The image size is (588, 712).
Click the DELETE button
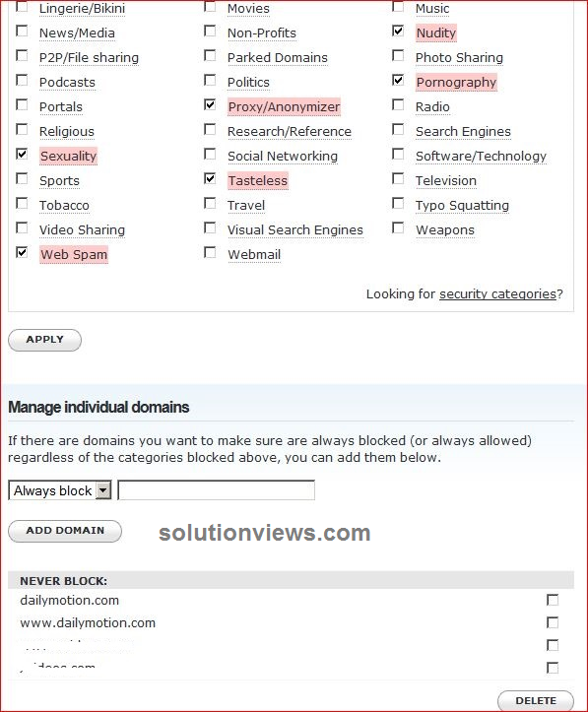click(x=536, y=700)
